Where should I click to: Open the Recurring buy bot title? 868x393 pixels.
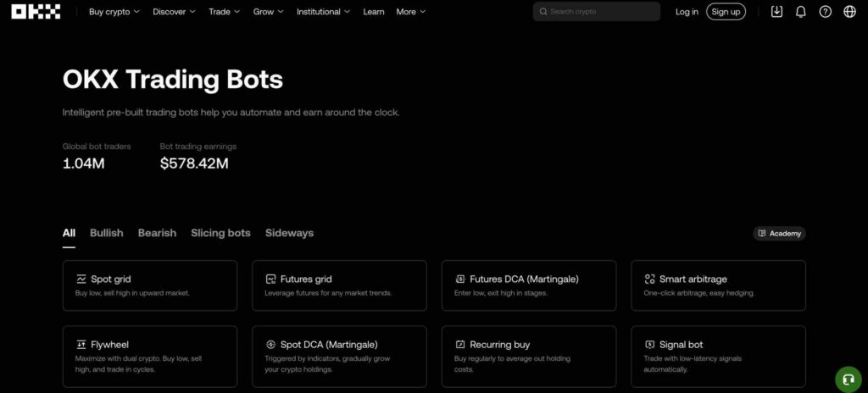(500, 344)
